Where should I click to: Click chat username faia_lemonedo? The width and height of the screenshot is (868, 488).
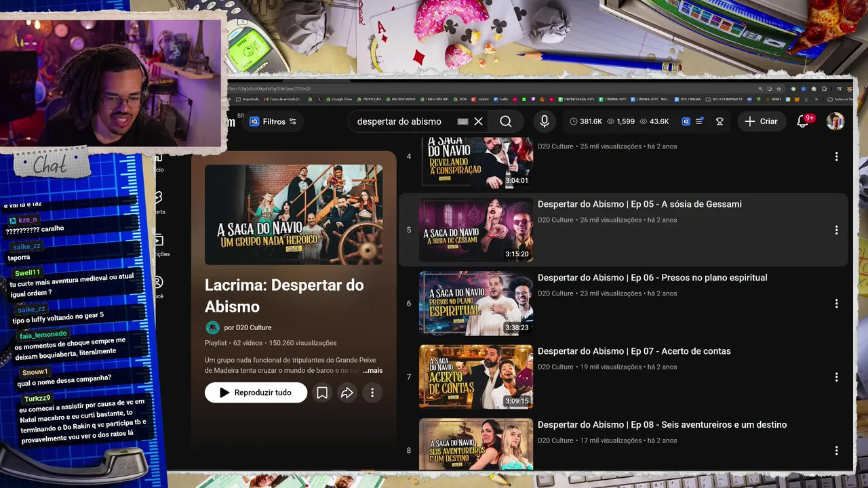click(43, 335)
